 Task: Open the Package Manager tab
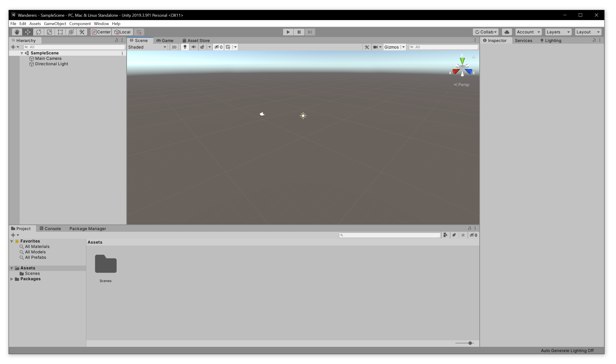88,229
